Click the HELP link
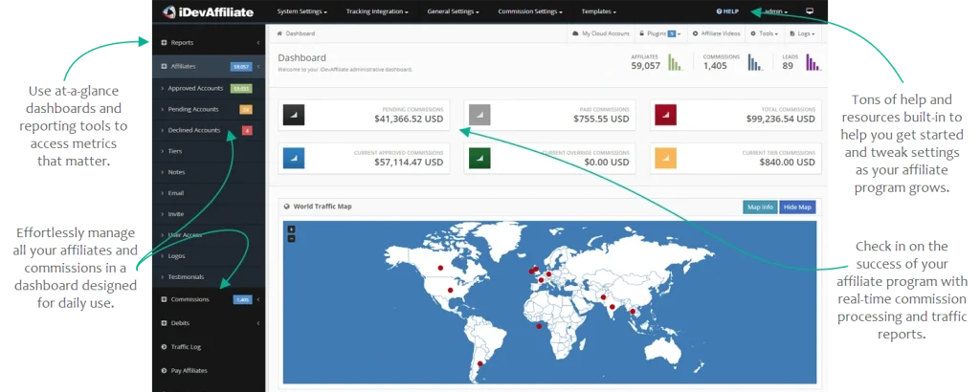Viewport: 980px width, 392px height. (x=727, y=11)
